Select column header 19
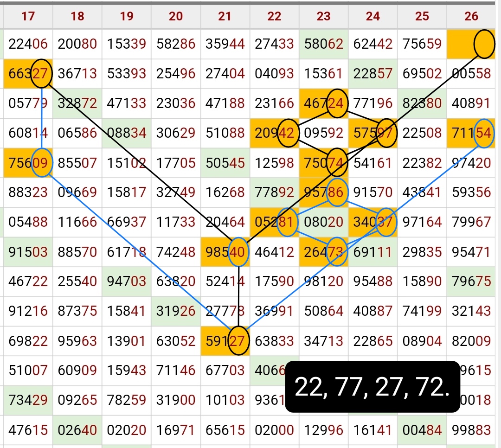The width and height of the screenshot is (501, 448). click(127, 16)
